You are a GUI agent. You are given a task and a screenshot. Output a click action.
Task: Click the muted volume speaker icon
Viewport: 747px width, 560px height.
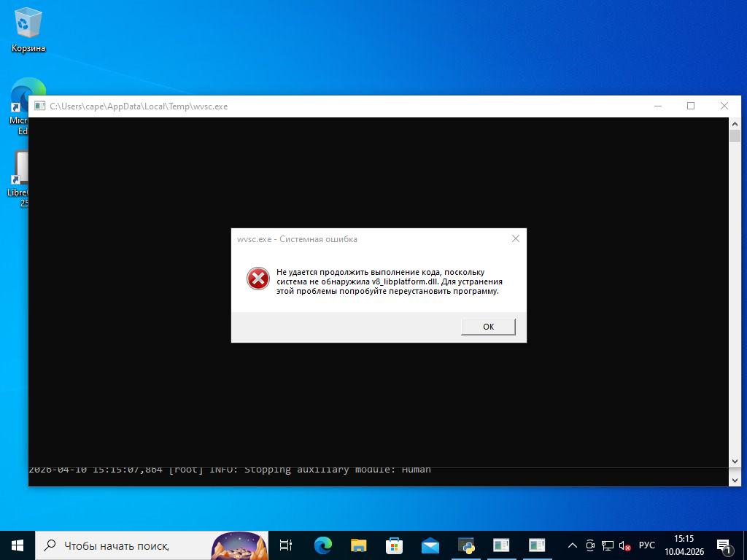click(624, 545)
